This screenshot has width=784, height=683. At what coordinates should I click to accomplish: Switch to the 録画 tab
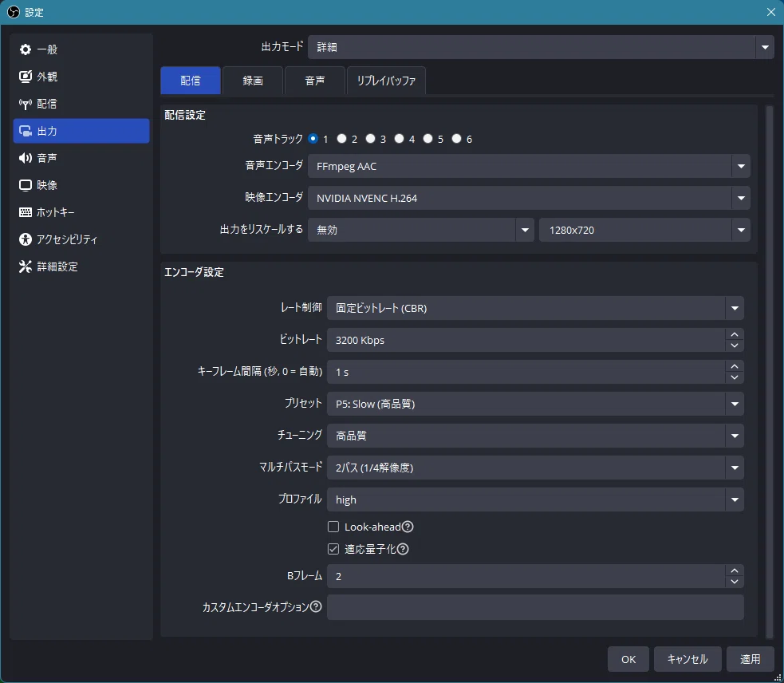point(253,81)
